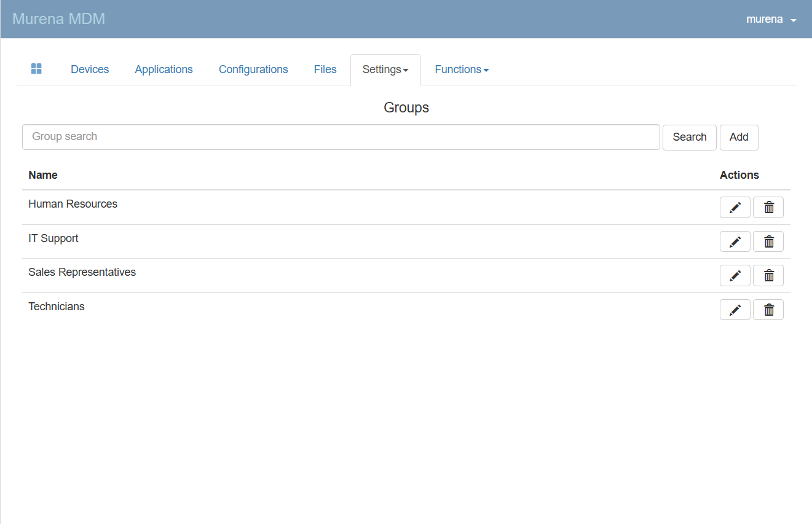Open the Configurations tab
The image size is (812, 524).
(x=253, y=69)
